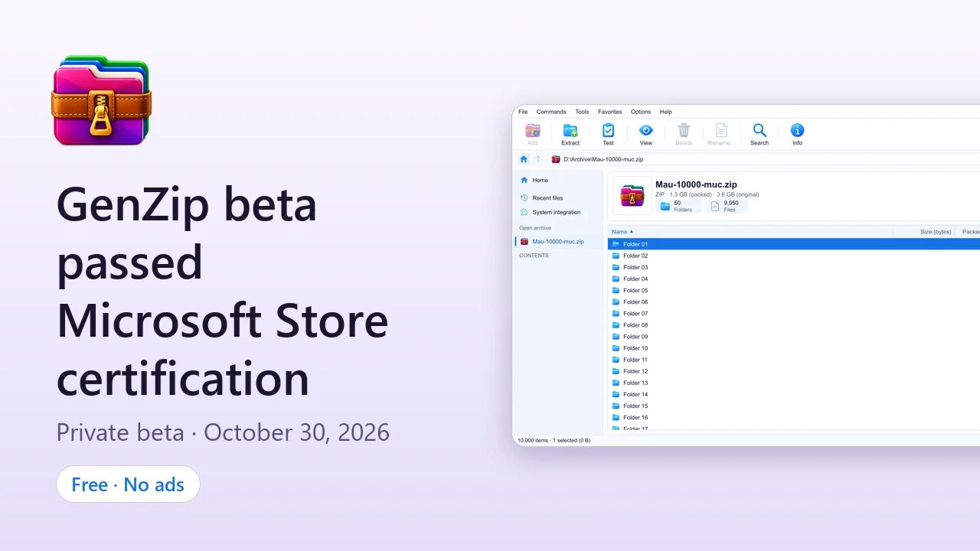Select the Folder 16 row

[x=794, y=418]
